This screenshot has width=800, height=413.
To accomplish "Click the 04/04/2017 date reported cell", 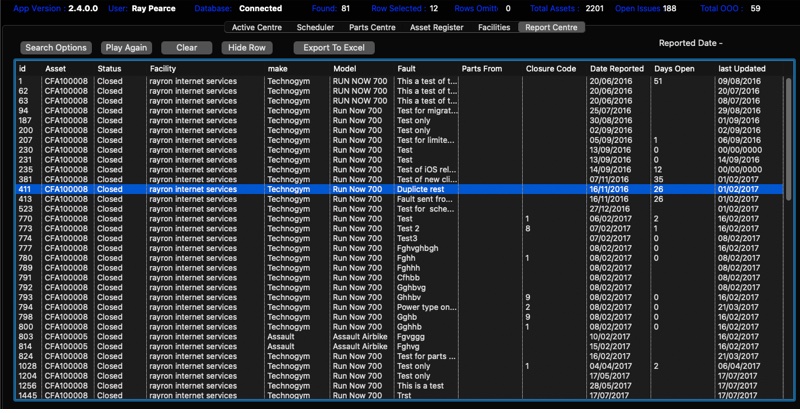I will pos(611,366).
